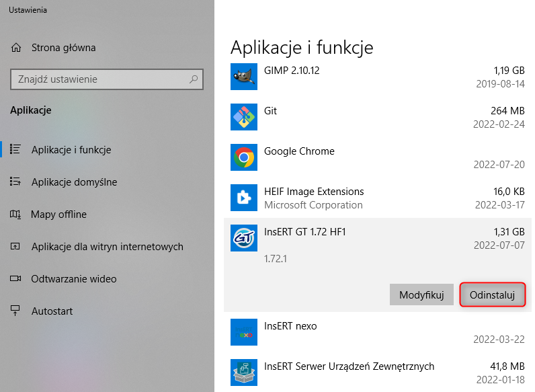The image size is (535, 392).
Task: Open Autostart settings
Action: 52,311
